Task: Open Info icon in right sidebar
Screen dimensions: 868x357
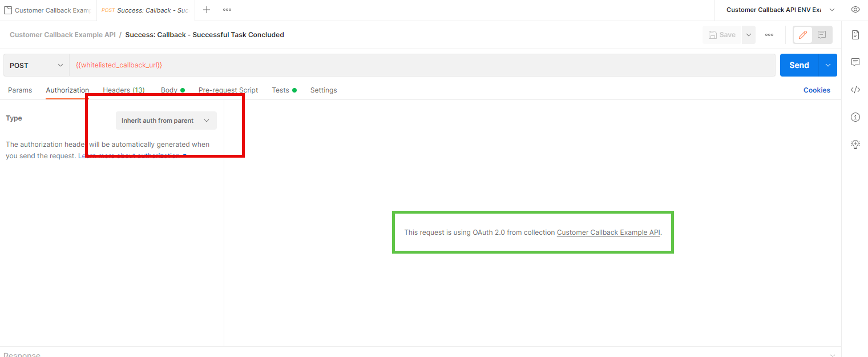Action: coord(855,117)
